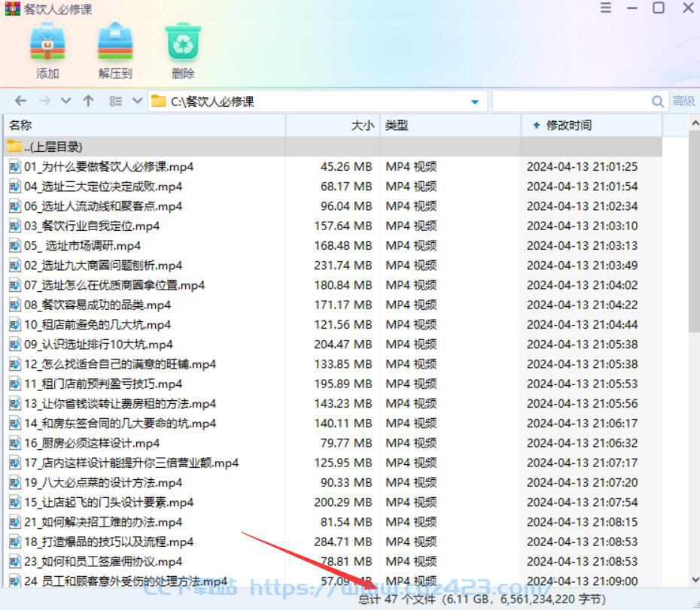Select file 17_店内这样设计能提升你三倍营业额.mp4

click(333, 463)
